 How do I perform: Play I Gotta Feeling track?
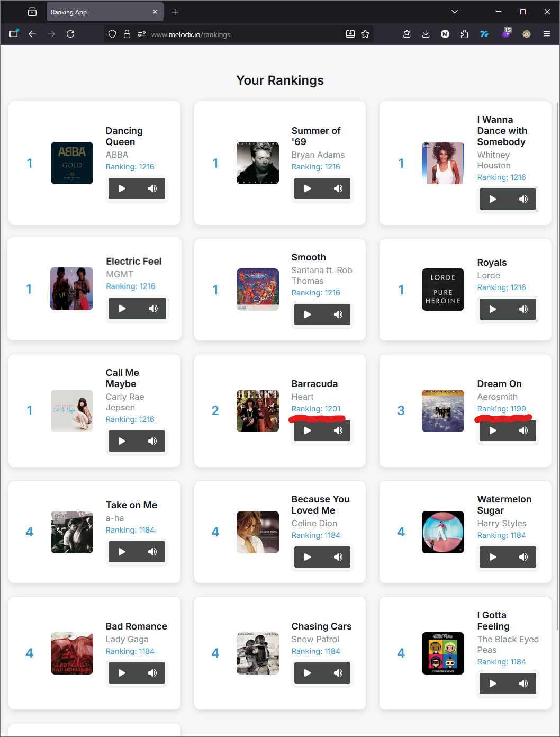point(493,684)
